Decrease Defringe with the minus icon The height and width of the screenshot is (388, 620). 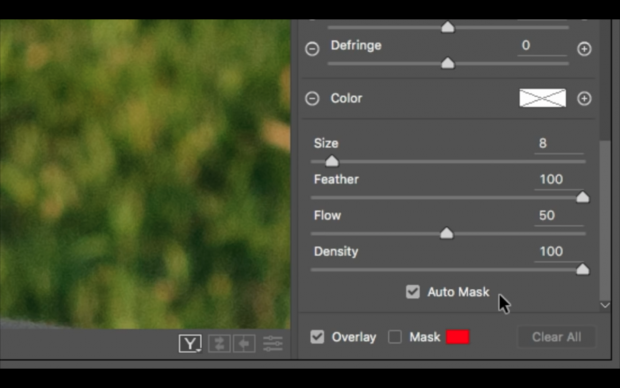pyautogui.click(x=312, y=49)
